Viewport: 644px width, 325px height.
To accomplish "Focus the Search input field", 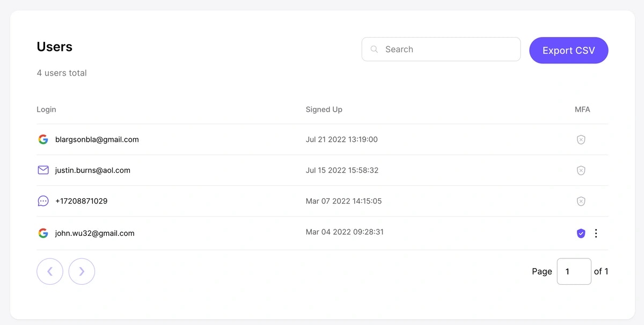I will 441,49.
